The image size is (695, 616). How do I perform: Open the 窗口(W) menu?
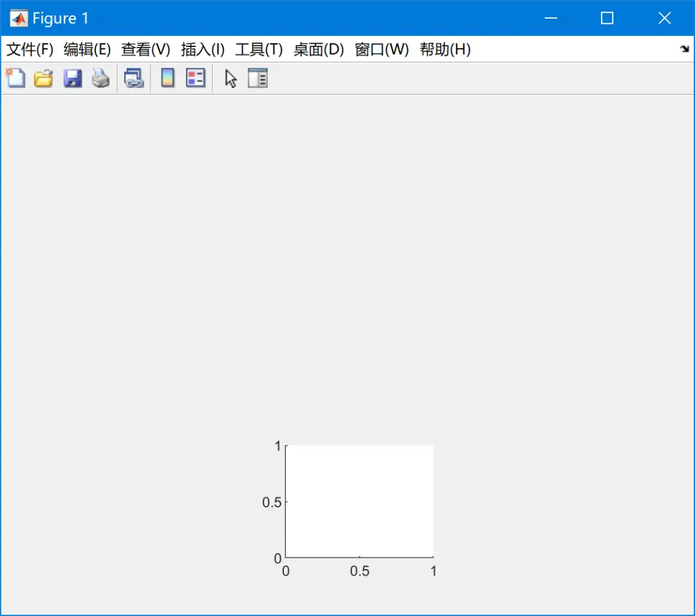pos(382,49)
